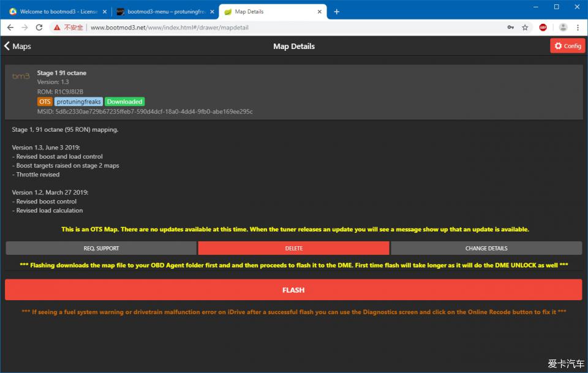Click the yellow DME UNLOCK flashing note

pos(293,265)
